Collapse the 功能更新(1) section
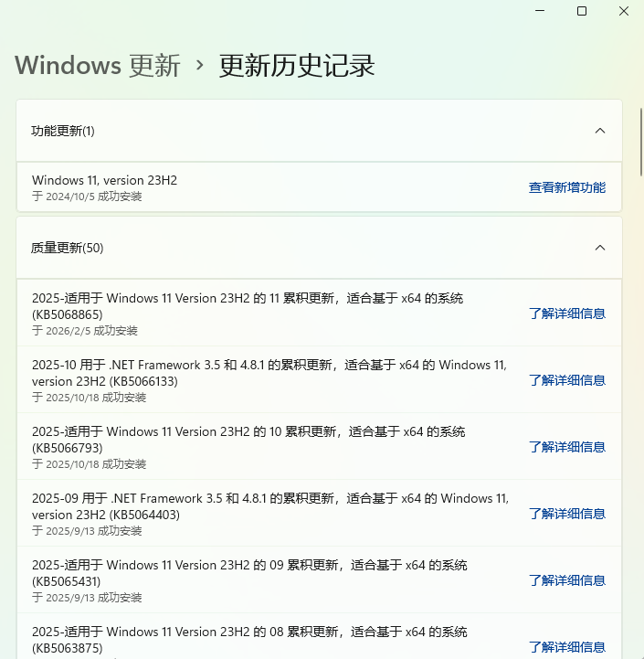This screenshot has height=659, width=644. coord(600,131)
